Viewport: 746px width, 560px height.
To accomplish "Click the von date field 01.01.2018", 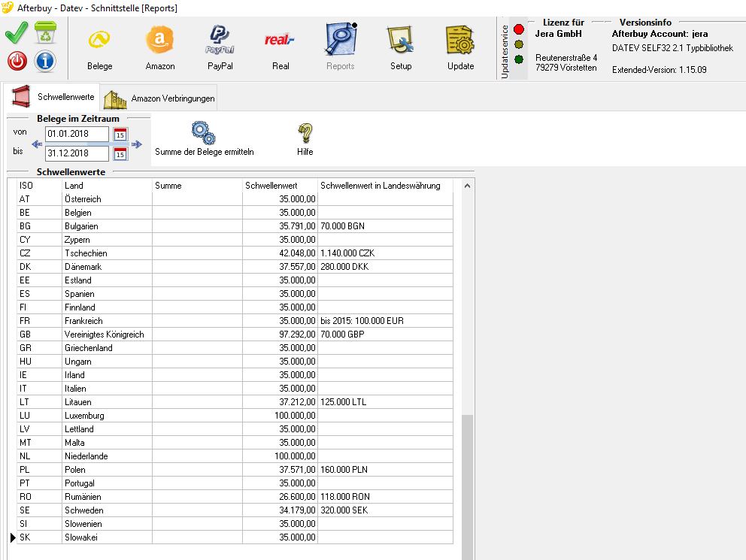I will pos(76,134).
